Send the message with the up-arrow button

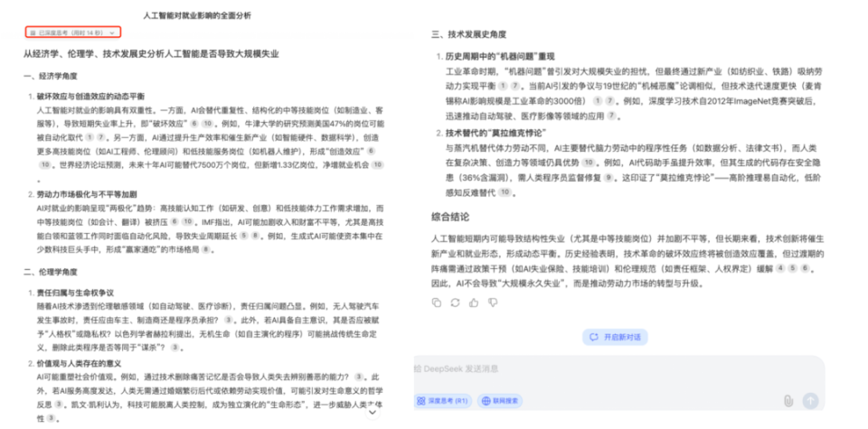(810, 401)
